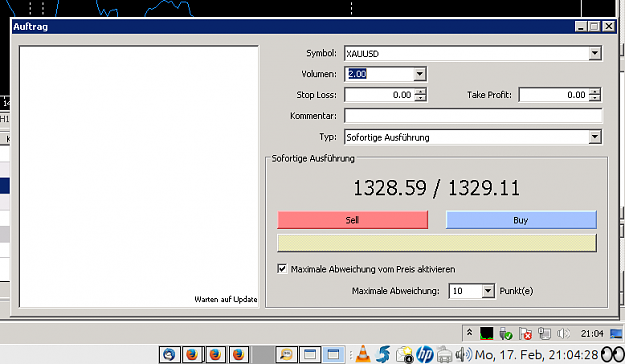Minimize the Auftrag window

[581, 27]
